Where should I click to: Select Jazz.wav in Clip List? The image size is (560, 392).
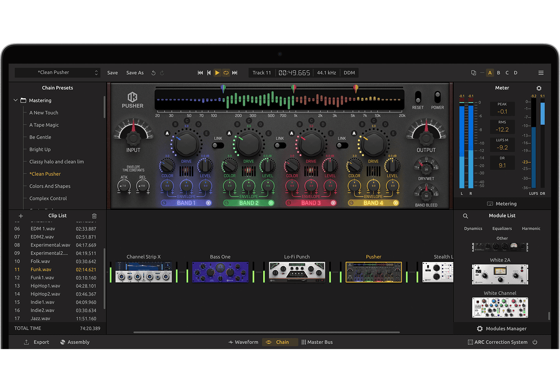pyautogui.click(x=56, y=318)
